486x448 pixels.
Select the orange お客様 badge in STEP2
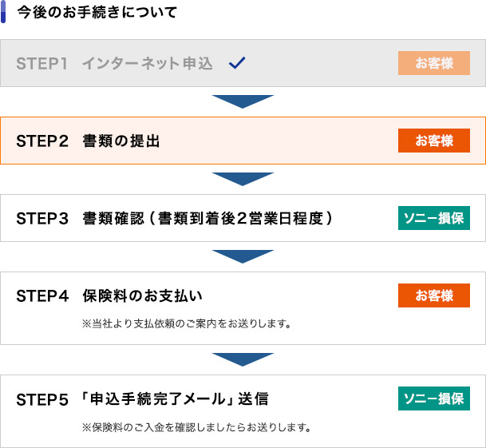click(x=434, y=141)
